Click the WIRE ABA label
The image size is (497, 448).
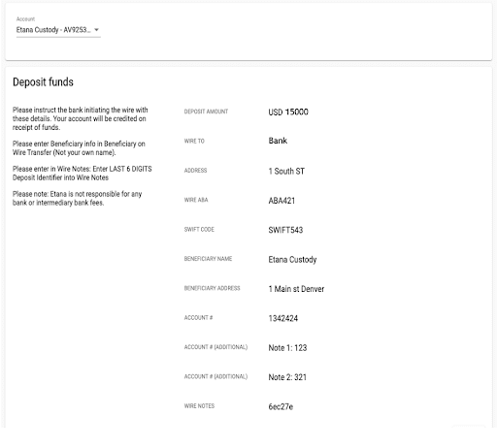(196, 200)
